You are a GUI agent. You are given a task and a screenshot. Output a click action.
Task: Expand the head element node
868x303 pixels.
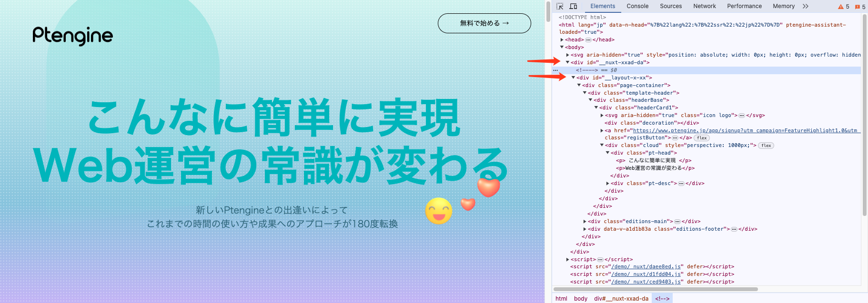point(562,40)
